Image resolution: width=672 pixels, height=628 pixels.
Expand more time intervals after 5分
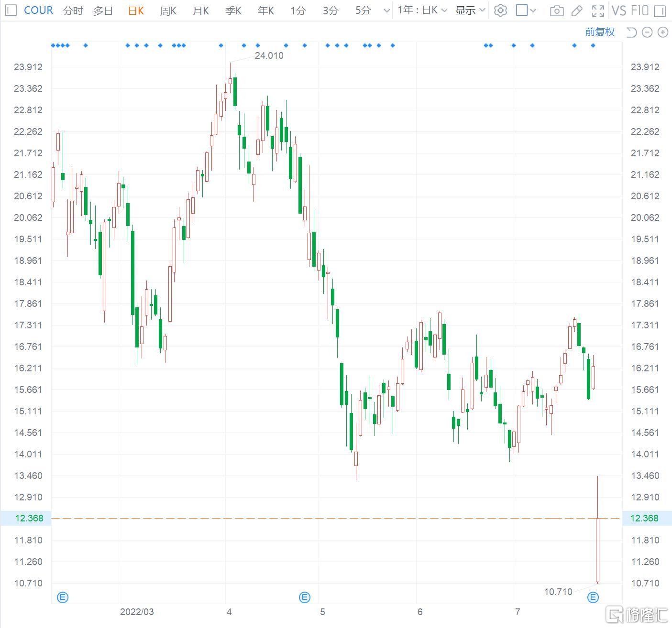coord(386,11)
